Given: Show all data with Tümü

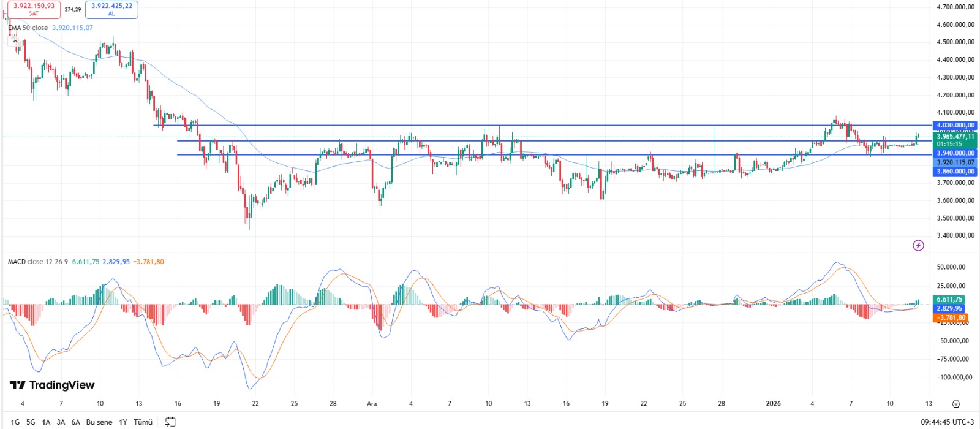Looking at the screenshot, I should coord(143,422).
